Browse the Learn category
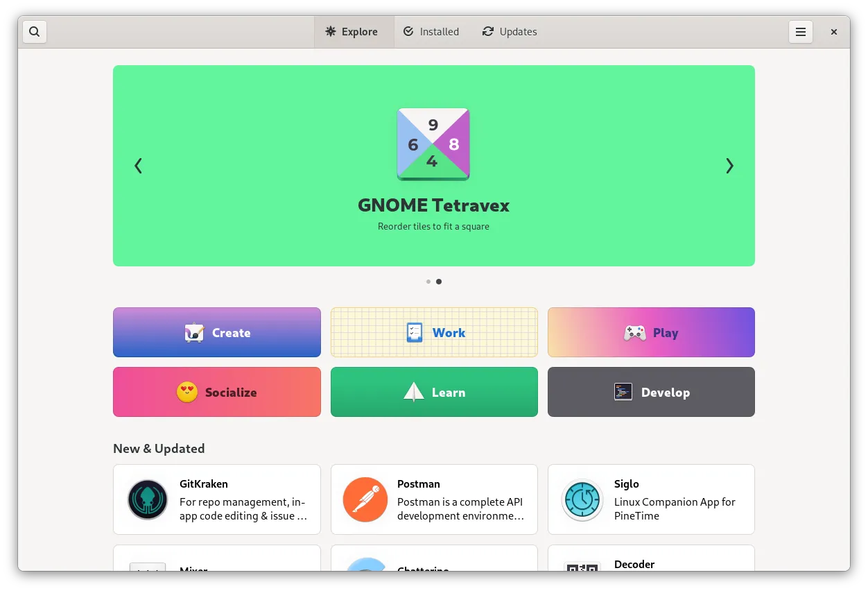This screenshot has height=591, width=868. pyautogui.click(x=434, y=393)
